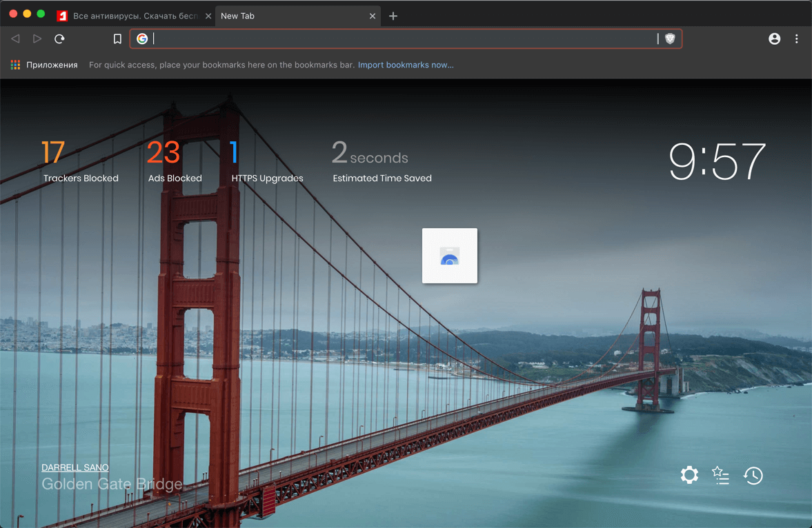Add a new tab with plus button
This screenshot has width=812, height=528.
point(393,16)
